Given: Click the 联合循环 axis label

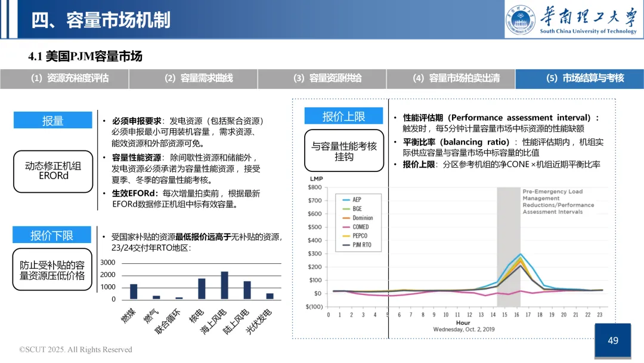Looking at the screenshot, I should (x=167, y=321).
